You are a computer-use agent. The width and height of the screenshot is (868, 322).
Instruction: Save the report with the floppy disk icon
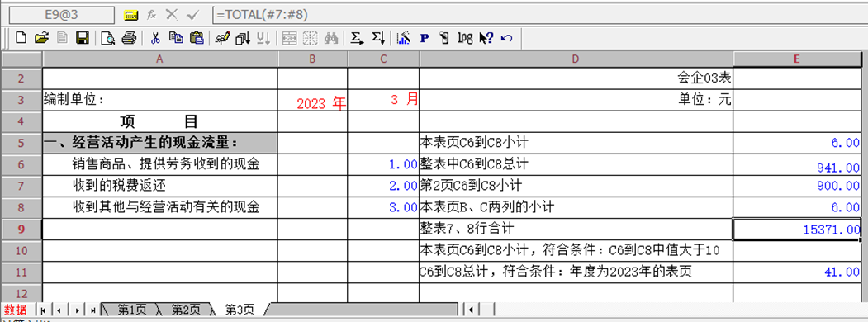[x=83, y=38]
